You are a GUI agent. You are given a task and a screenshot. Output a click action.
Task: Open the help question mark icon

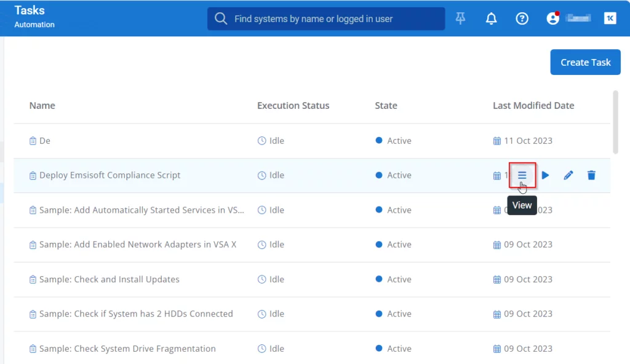coord(522,18)
